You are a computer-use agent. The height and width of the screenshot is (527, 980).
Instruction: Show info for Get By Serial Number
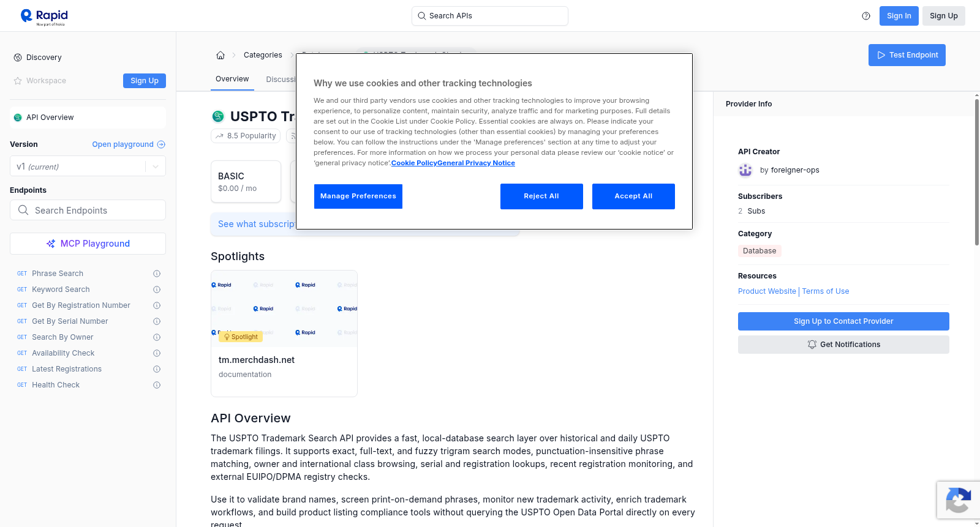coord(157,321)
